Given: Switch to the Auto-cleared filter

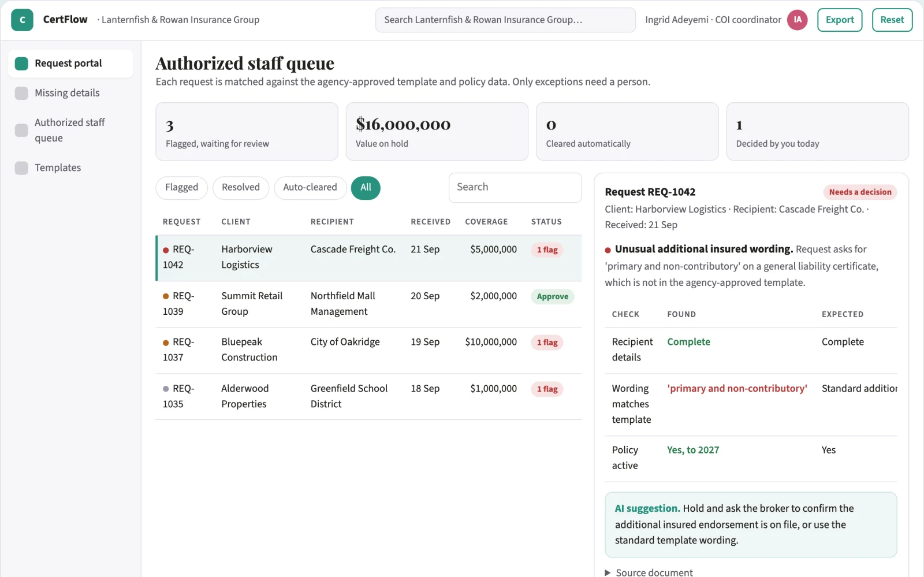Looking at the screenshot, I should (x=310, y=188).
